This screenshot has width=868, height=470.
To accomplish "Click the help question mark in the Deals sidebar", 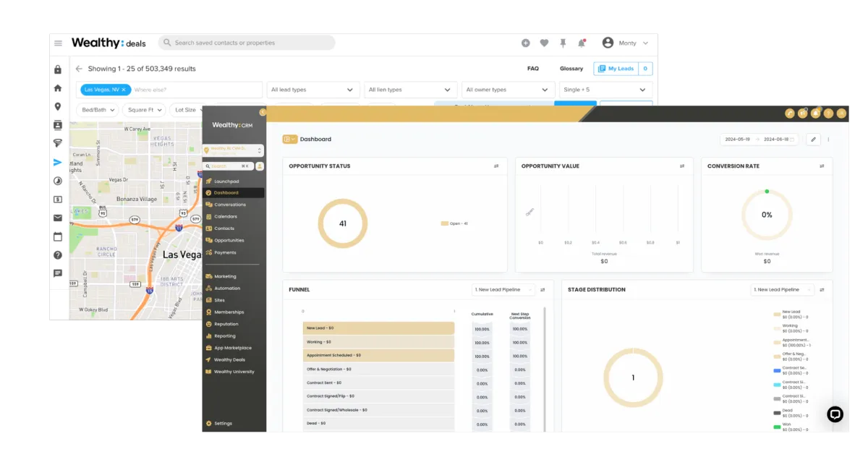I will point(58,255).
